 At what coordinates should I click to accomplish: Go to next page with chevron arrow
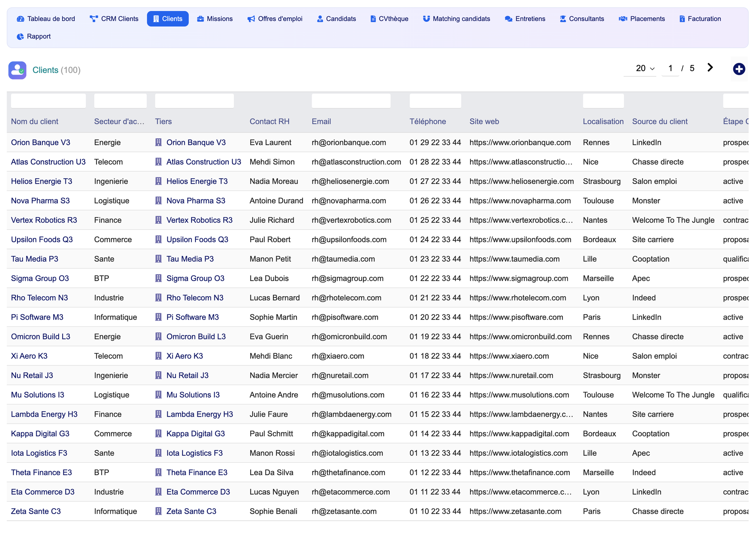[x=710, y=68]
